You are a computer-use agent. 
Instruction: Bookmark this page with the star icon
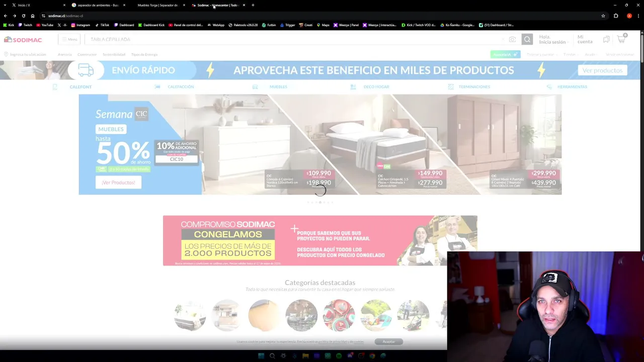pyautogui.click(x=603, y=16)
